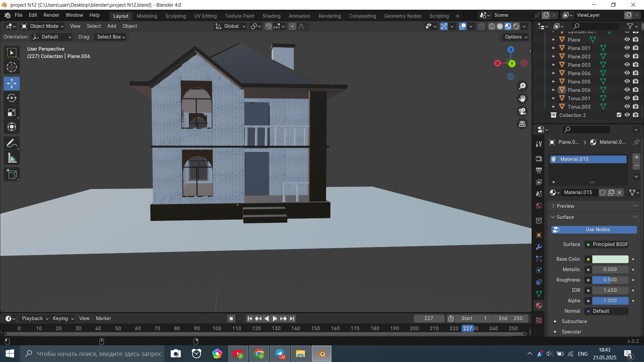Open the Material properties tab
The image size is (644, 362).
[539, 305]
